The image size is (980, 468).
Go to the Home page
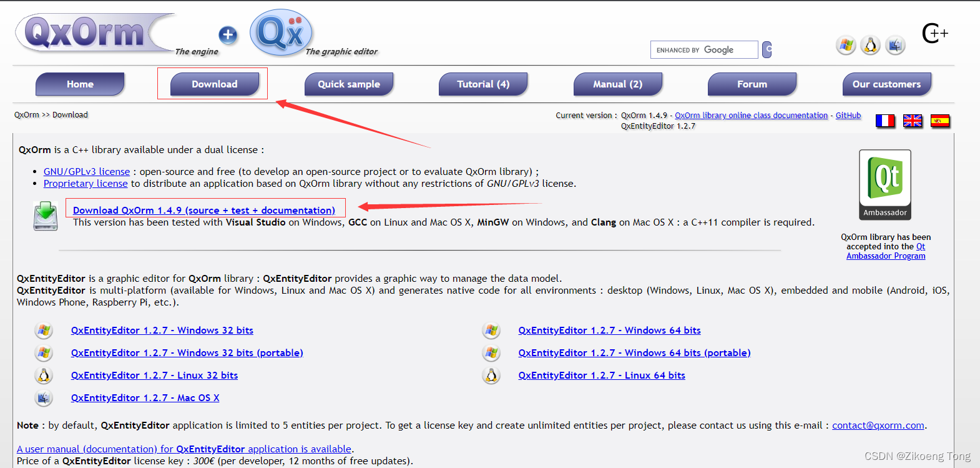pyautogui.click(x=81, y=84)
